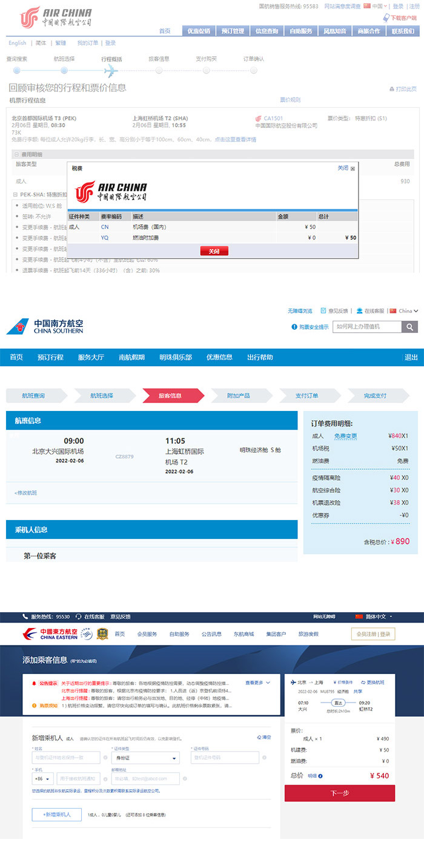Viewport: 424px width, 868px height.
Task: Open China Southern 服务大厅 menu
Action: click(91, 357)
